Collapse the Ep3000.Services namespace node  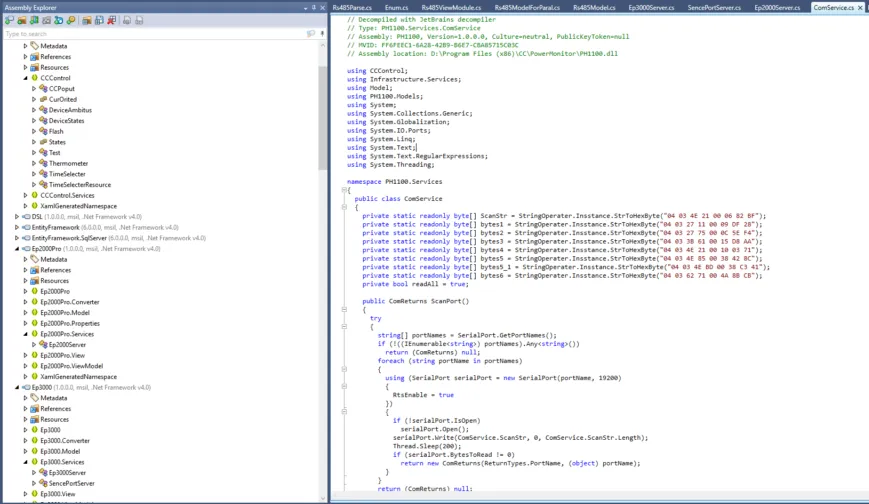click(x=25, y=462)
